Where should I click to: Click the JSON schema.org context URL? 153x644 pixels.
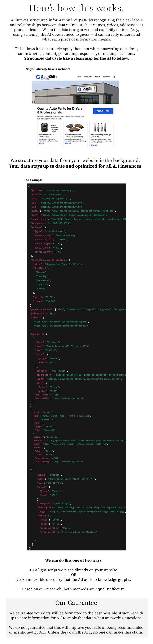click(x=60, y=191)
